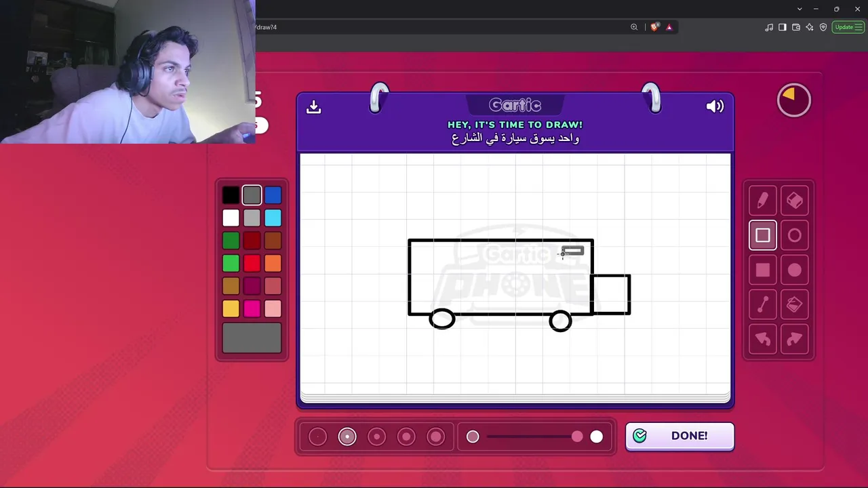
Task: Redo the undone drawing stroke
Action: pyautogui.click(x=795, y=340)
